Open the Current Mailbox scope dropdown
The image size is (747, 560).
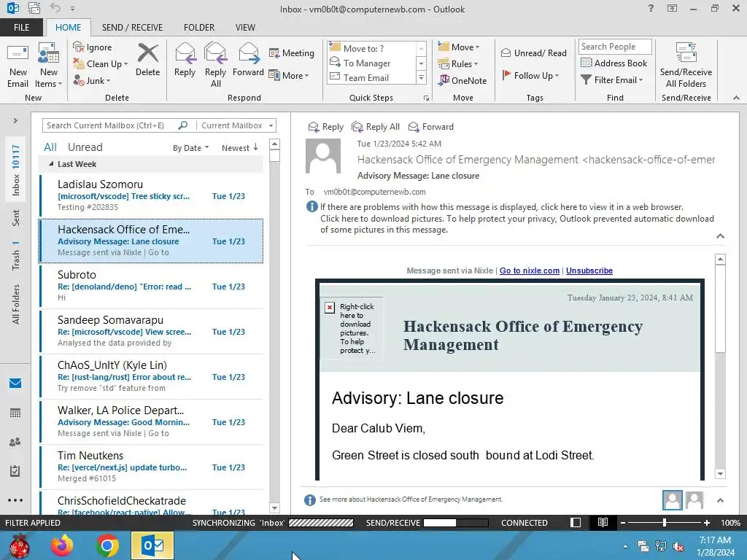point(237,125)
